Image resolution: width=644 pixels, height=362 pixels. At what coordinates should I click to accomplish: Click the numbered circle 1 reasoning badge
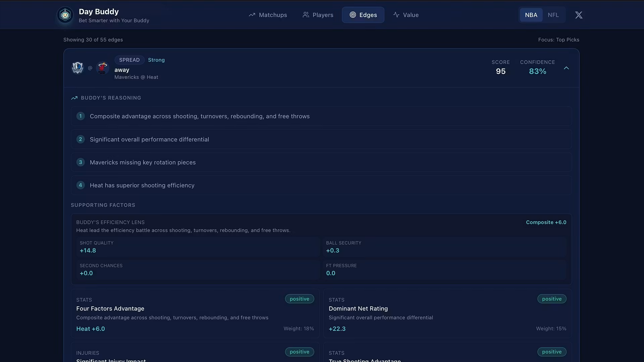[80, 116]
